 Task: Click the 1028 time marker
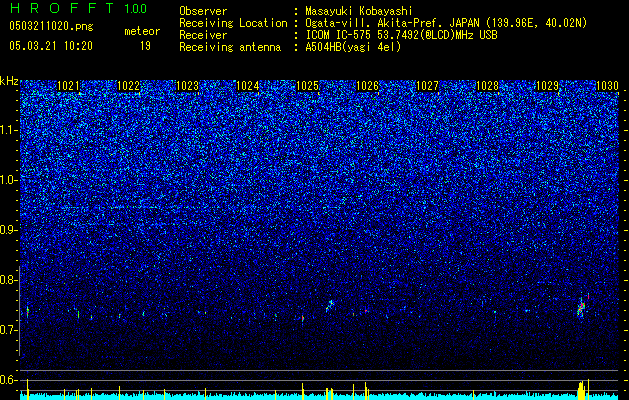[487, 86]
